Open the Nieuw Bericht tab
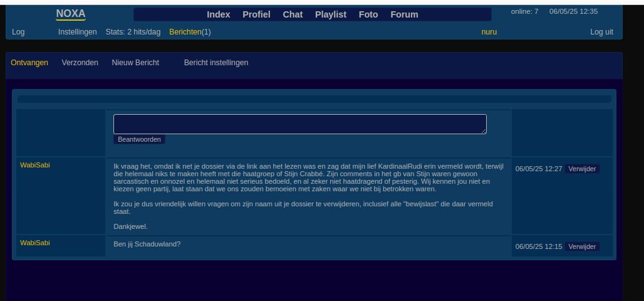 [135, 63]
